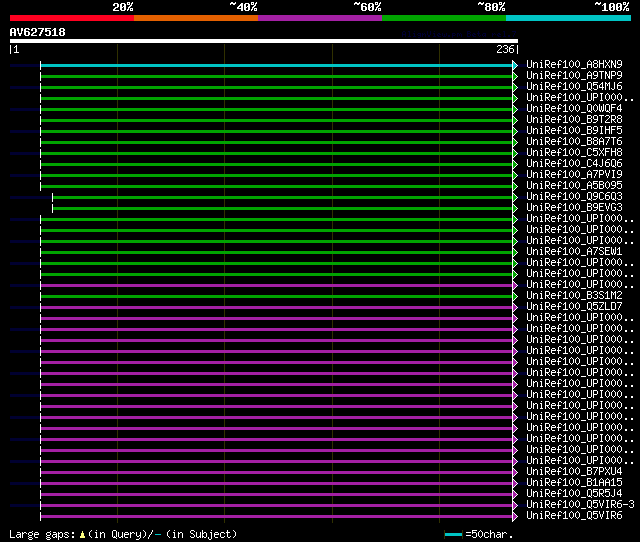Screen dimensions: 640x542
Task: Select the UniRef100_C5XFH8 label
Action: (574, 153)
